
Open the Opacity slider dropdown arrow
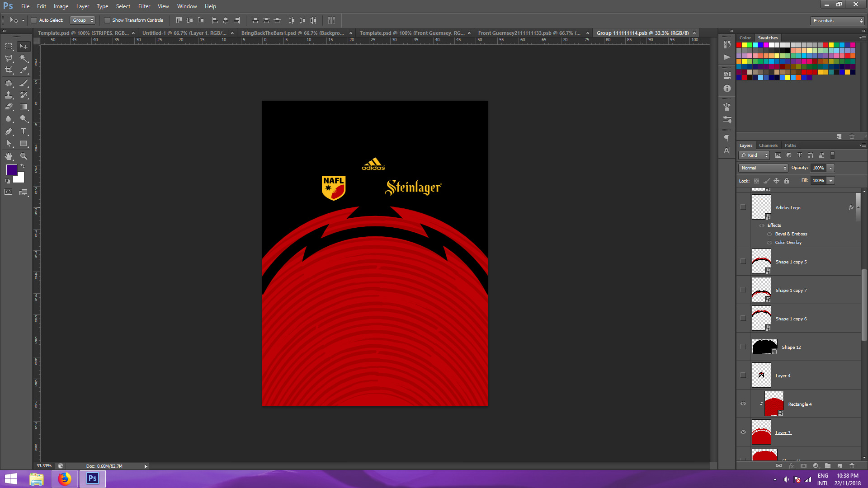831,168
